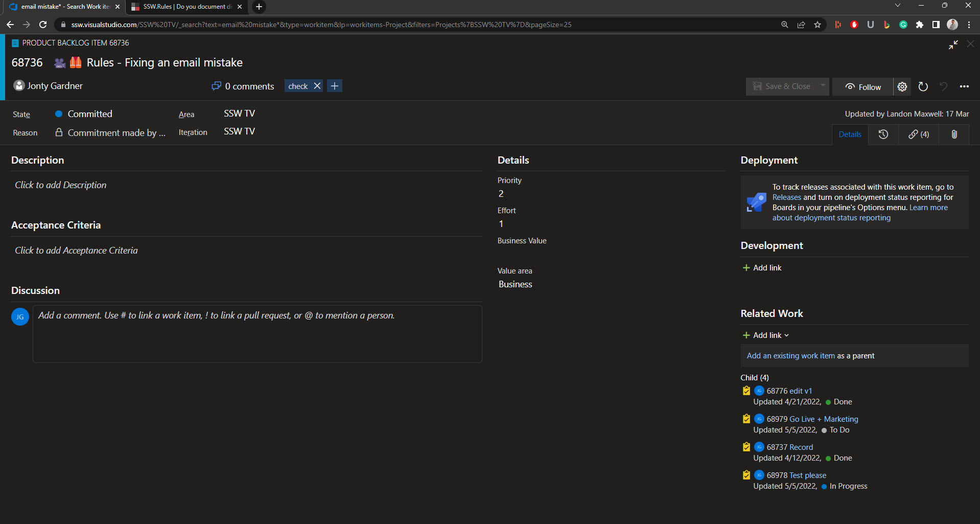Click the work item settings gear icon
Image resolution: width=980 pixels, height=524 pixels.
coord(902,87)
